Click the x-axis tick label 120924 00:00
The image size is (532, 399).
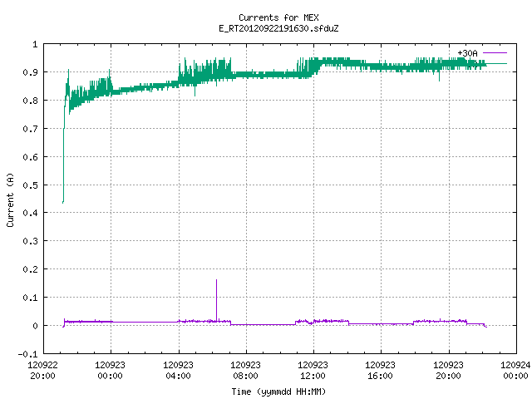(515, 371)
